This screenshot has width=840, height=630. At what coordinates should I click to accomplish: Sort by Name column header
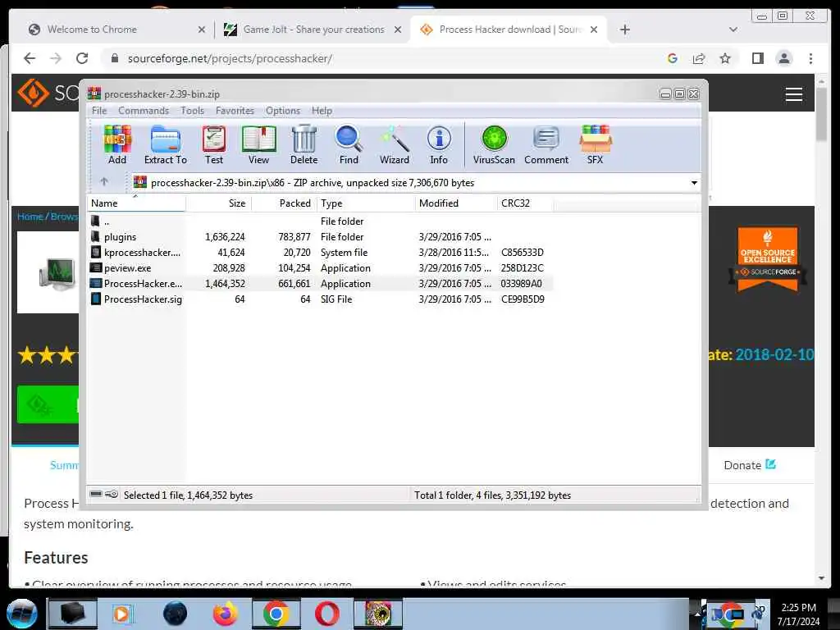coord(137,203)
